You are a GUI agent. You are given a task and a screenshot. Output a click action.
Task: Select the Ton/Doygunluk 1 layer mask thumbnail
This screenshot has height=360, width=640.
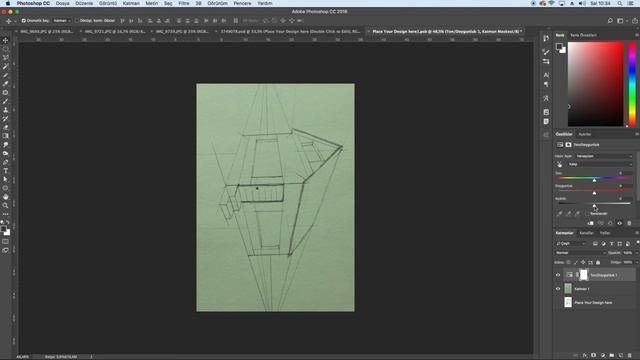point(584,275)
